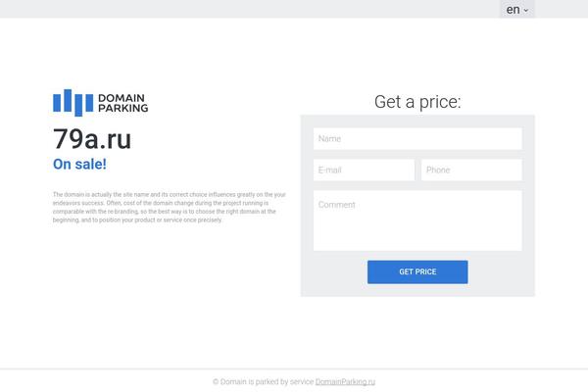
Task: Click the domain description paragraph text
Action: (170, 207)
